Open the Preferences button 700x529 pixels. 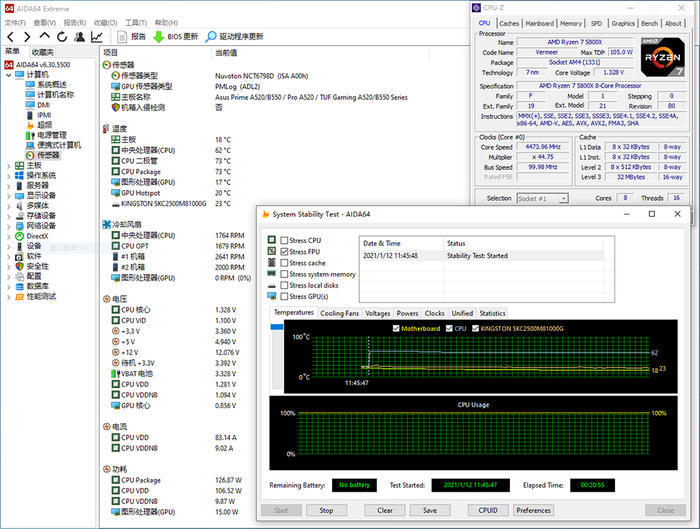(533, 510)
